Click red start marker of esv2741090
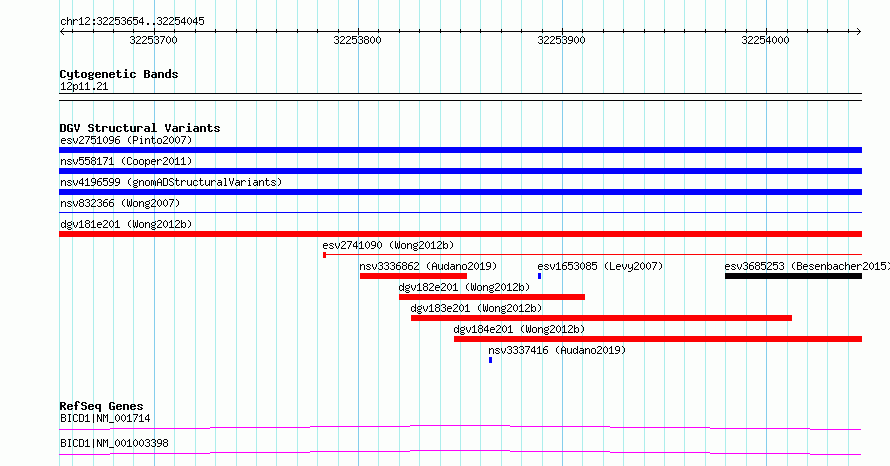This screenshot has height=466, width=890. 324,255
